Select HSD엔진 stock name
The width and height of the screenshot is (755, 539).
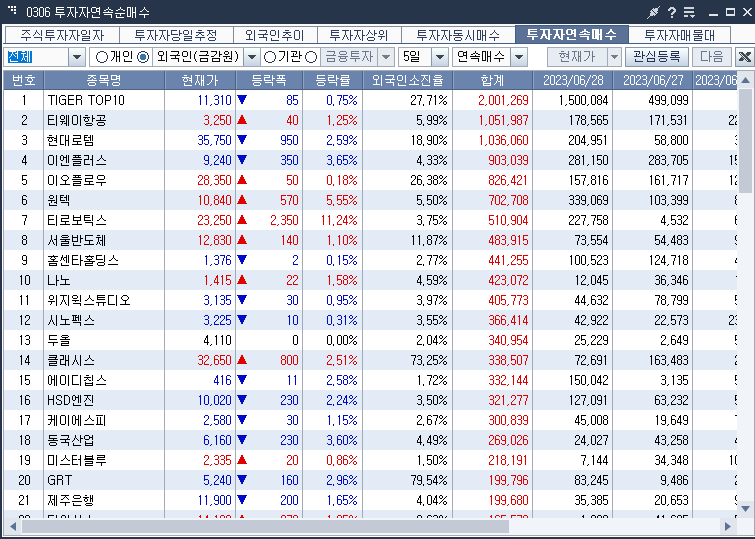70,400
